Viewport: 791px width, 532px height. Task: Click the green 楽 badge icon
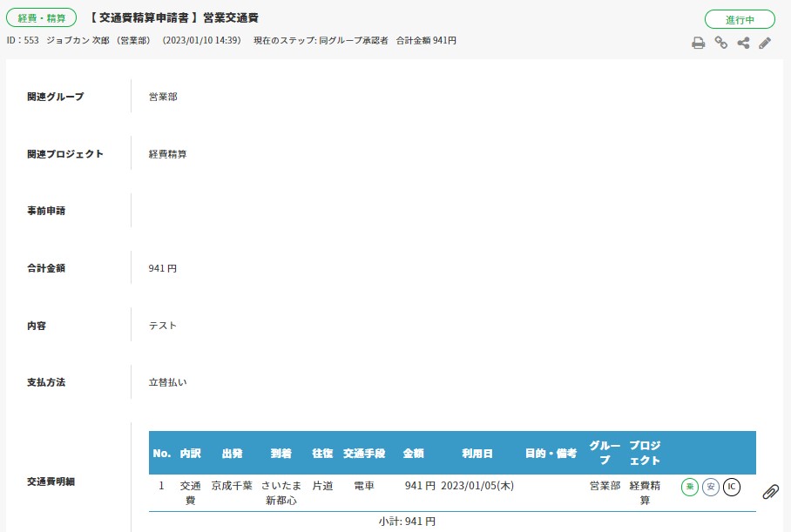click(x=690, y=487)
